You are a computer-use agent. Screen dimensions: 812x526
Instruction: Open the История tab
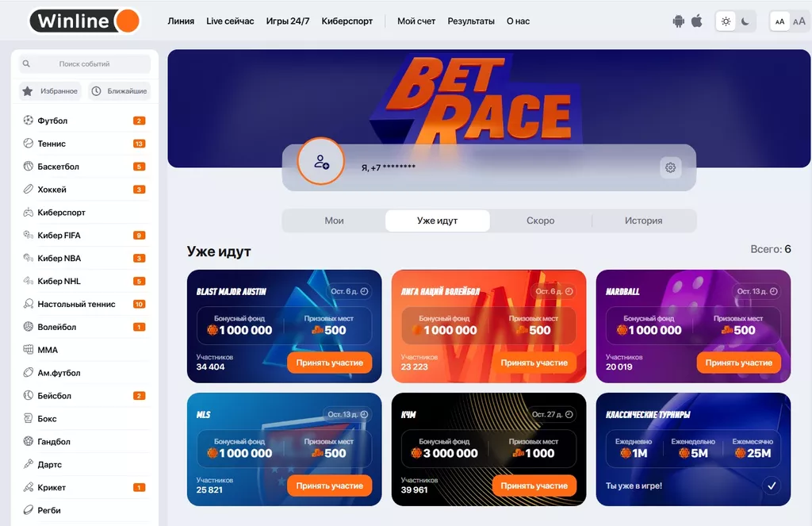pyautogui.click(x=644, y=221)
